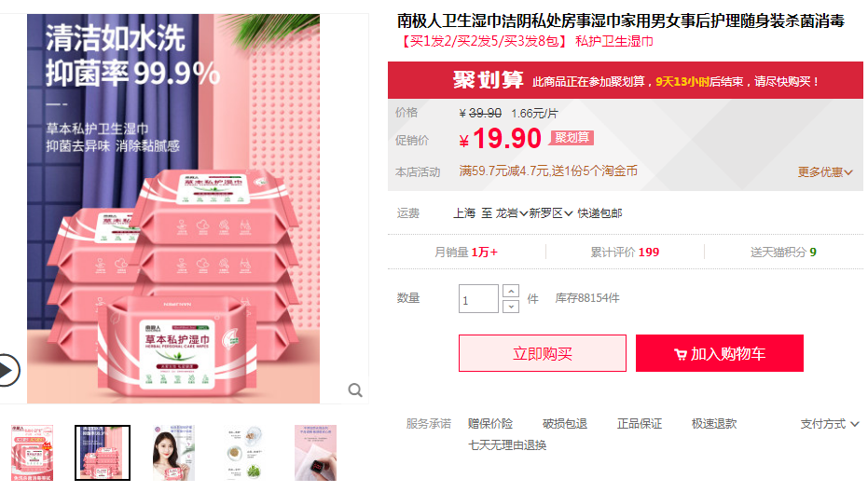868x492 pixels.
Task: Play the product video on the main image
Action: pos(8,370)
